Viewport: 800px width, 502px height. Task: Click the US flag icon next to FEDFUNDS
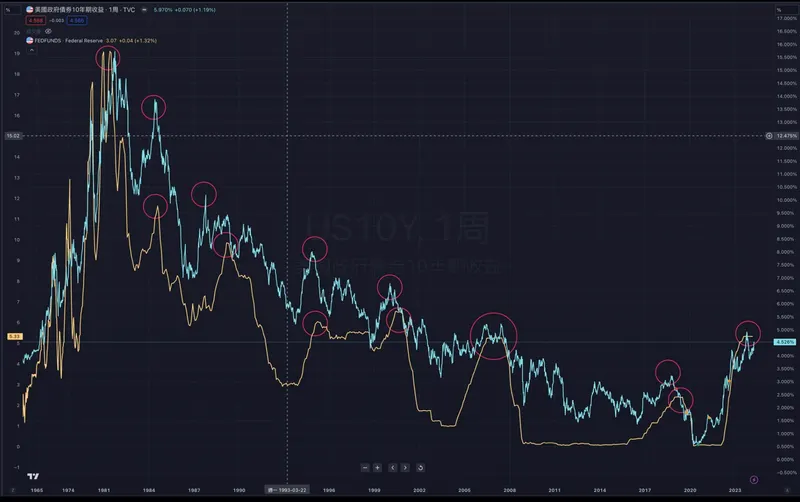pos(30,40)
